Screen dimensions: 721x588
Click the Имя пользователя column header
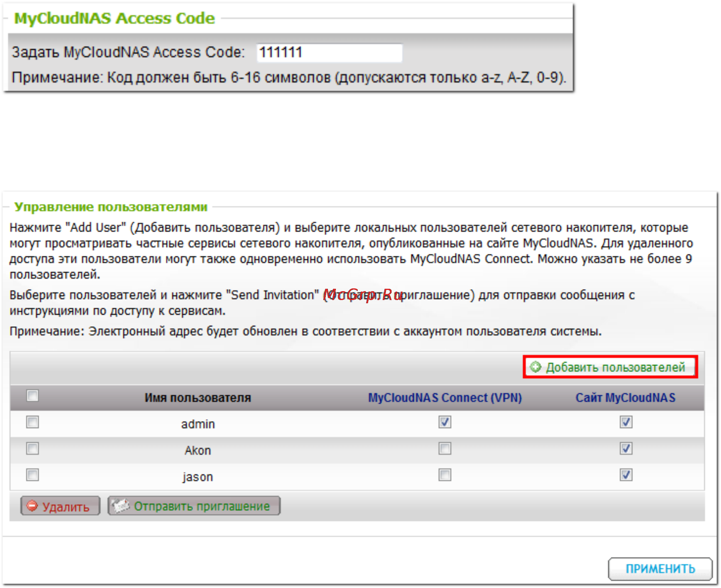click(198, 398)
